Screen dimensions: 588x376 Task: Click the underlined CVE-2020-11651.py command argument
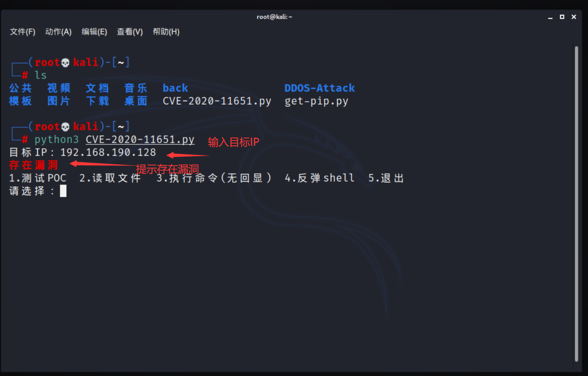click(140, 140)
